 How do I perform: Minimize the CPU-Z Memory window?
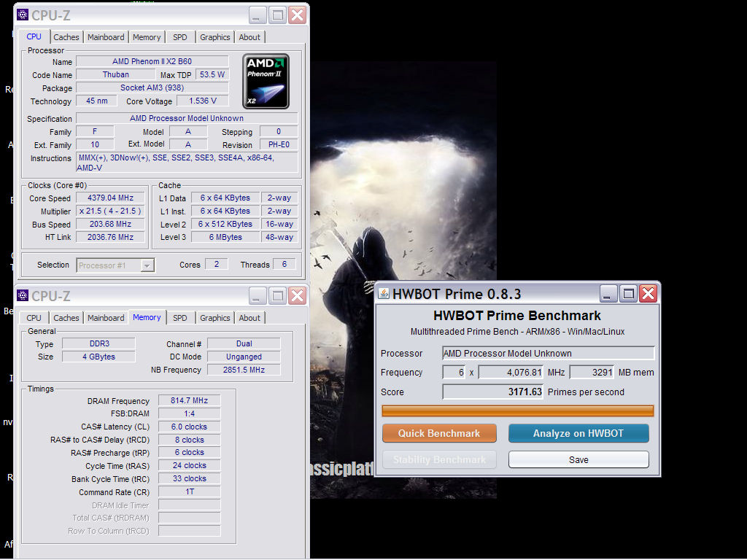coord(258,296)
